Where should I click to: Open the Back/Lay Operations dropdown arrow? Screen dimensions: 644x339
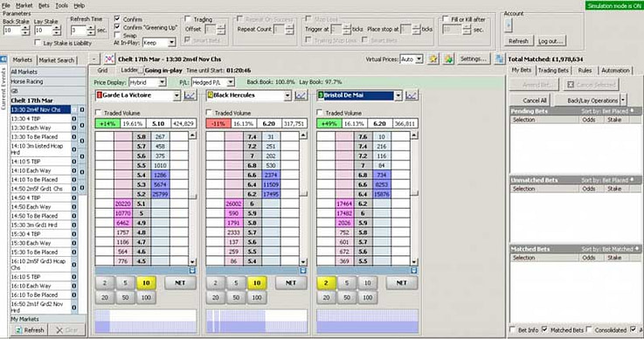[x=623, y=100]
